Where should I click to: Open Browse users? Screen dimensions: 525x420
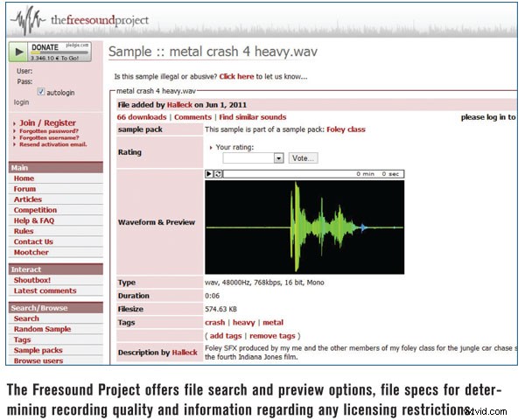[x=38, y=360]
